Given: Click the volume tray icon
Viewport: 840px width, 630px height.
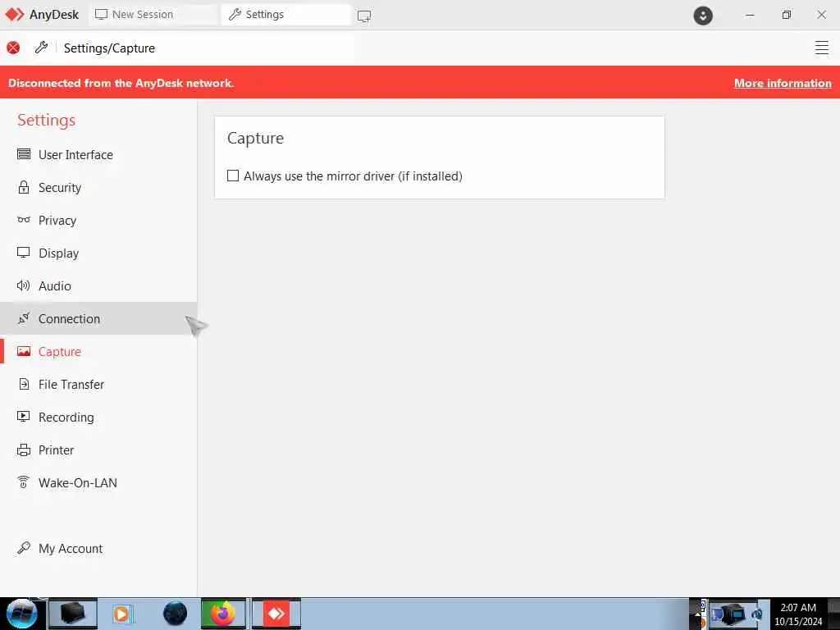Looking at the screenshot, I should click(757, 614).
